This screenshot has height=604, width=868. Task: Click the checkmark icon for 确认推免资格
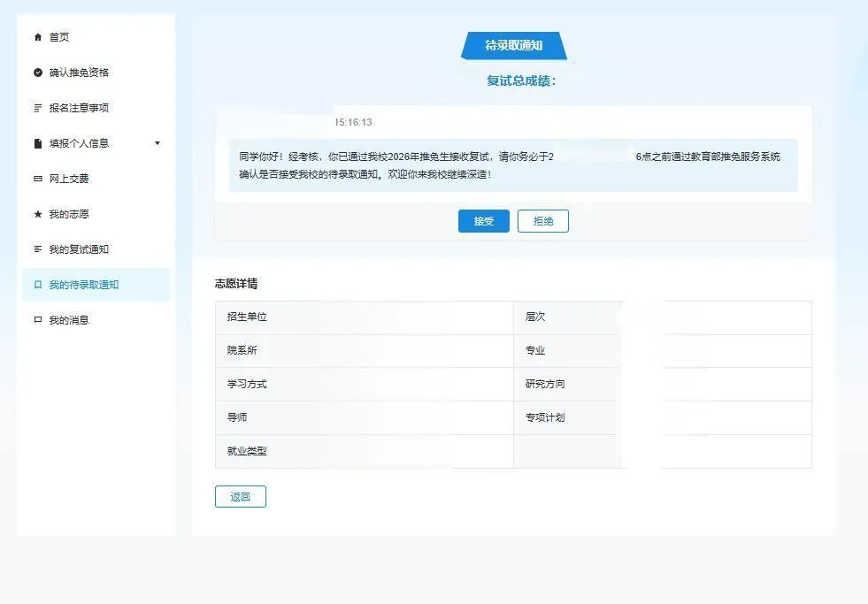coord(38,73)
